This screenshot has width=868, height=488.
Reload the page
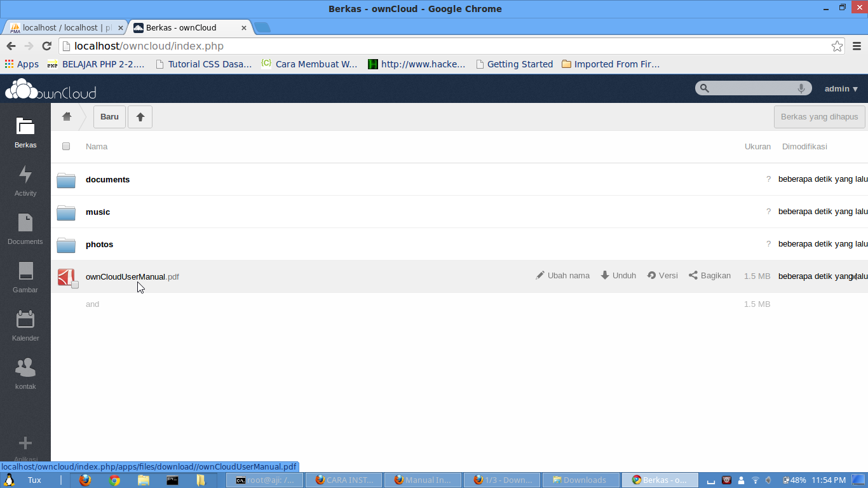coord(46,46)
